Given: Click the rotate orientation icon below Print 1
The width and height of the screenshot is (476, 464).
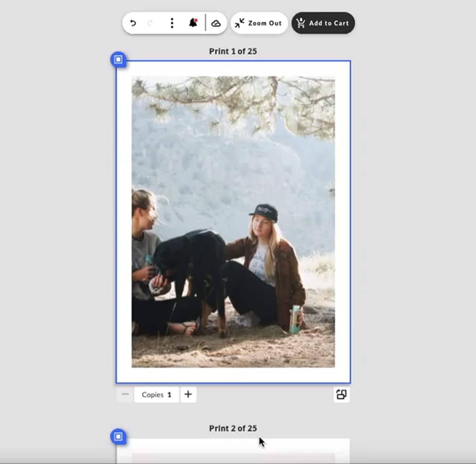Looking at the screenshot, I should tap(341, 394).
